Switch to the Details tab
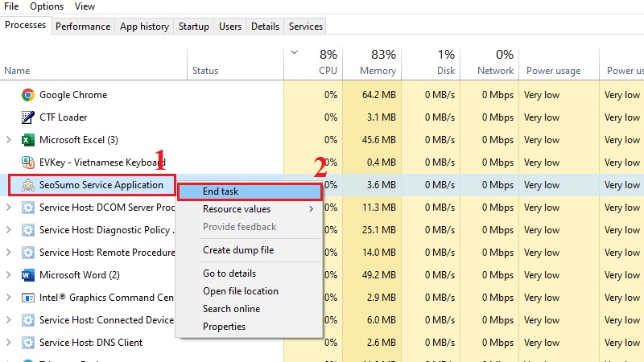 (265, 27)
